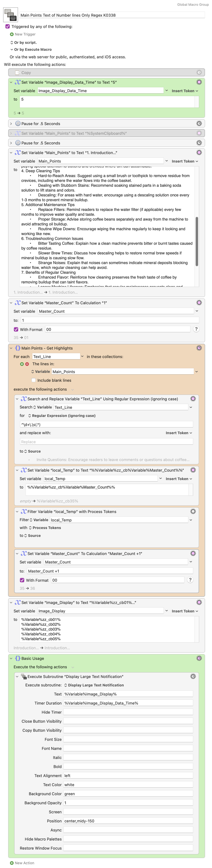
Task: Open help for Master_Count "1" format field
Action: pos(196,329)
